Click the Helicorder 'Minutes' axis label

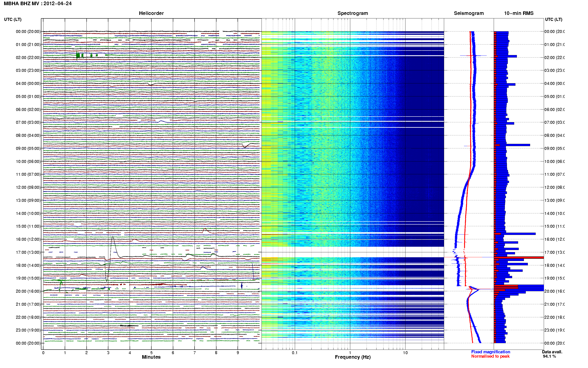pos(151,357)
